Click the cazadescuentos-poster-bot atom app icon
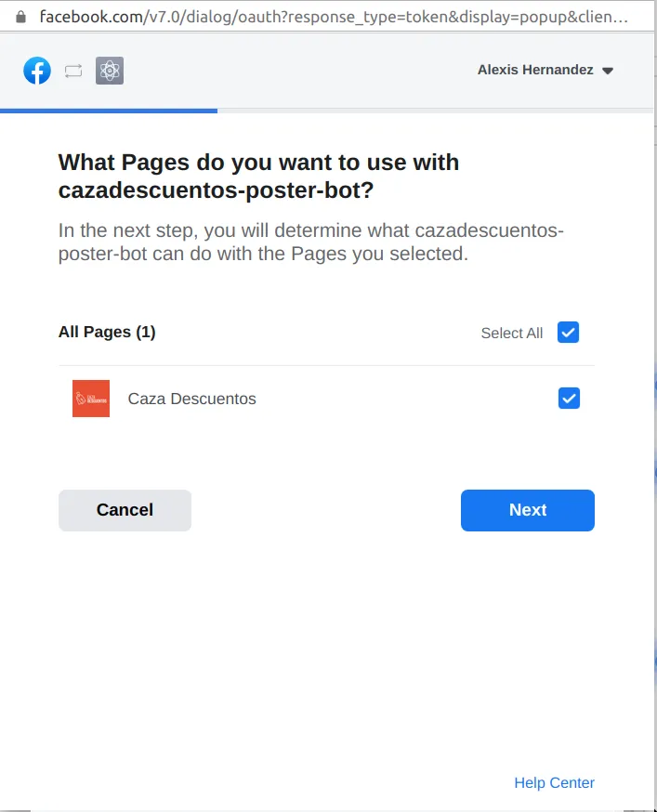Viewport: 657px width, 812px height. pos(110,71)
